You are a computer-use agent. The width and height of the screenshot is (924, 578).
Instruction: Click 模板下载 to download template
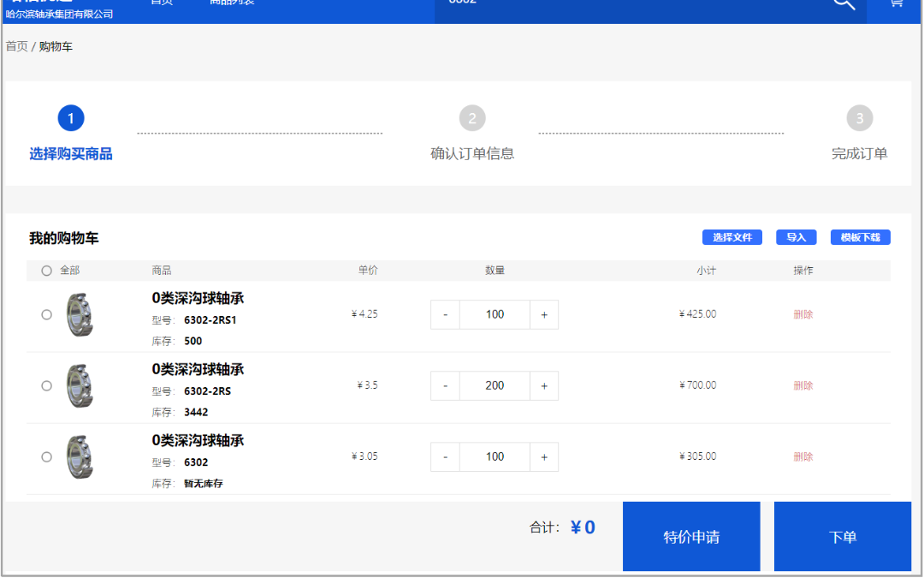[860, 237]
